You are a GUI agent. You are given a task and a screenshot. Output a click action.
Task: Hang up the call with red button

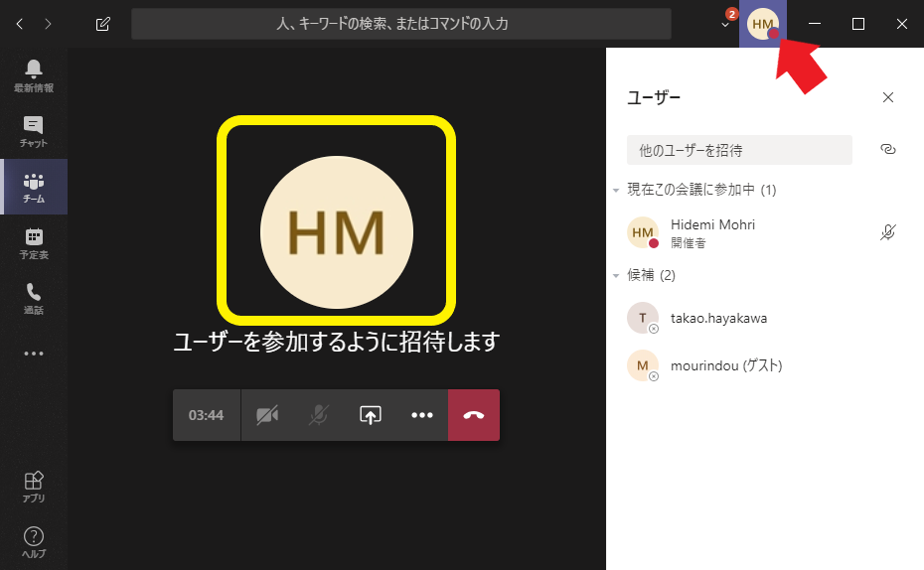(x=474, y=415)
